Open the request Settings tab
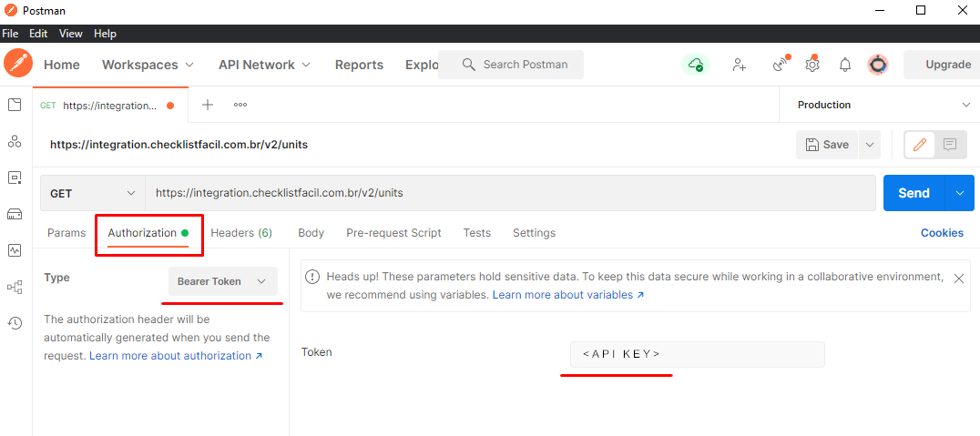The height and width of the screenshot is (436, 980). click(x=534, y=232)
